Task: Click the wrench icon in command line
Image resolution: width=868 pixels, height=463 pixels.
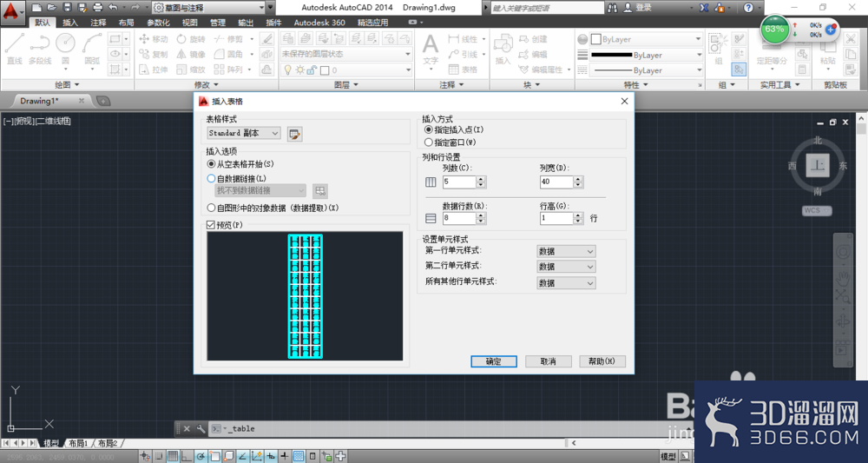Action: coord(201,428)
